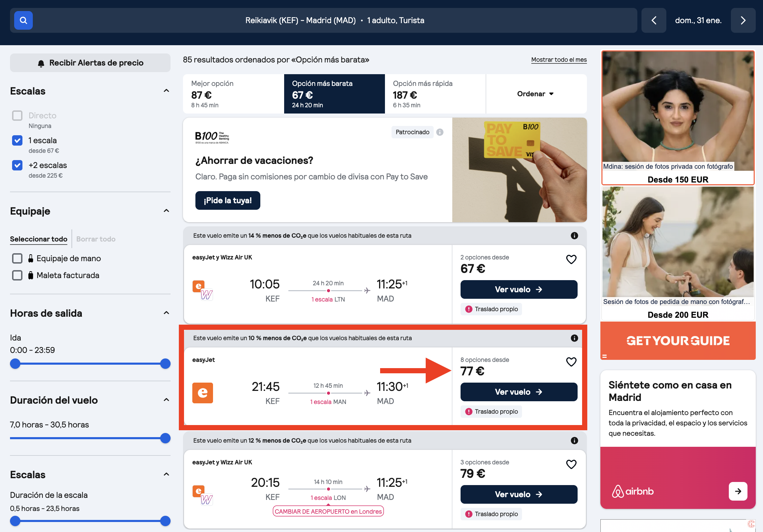
Task: Click Traslado propio warning on 79 € flight
Action: [491, 514]
